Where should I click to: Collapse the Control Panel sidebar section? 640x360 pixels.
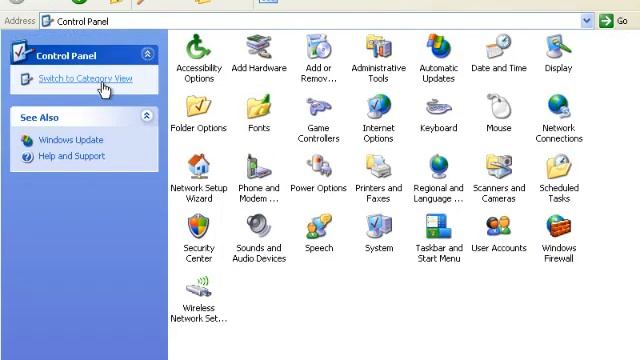[147, 54]
